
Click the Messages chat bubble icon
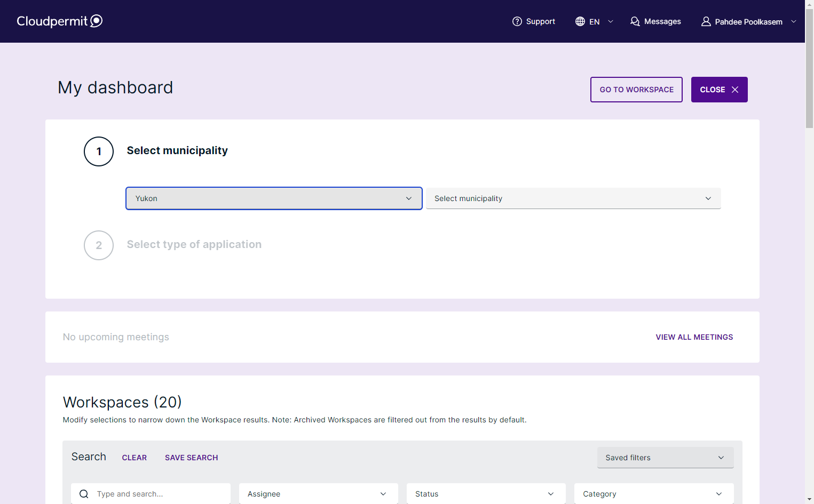pyautogui.click(x=635, y=21)
